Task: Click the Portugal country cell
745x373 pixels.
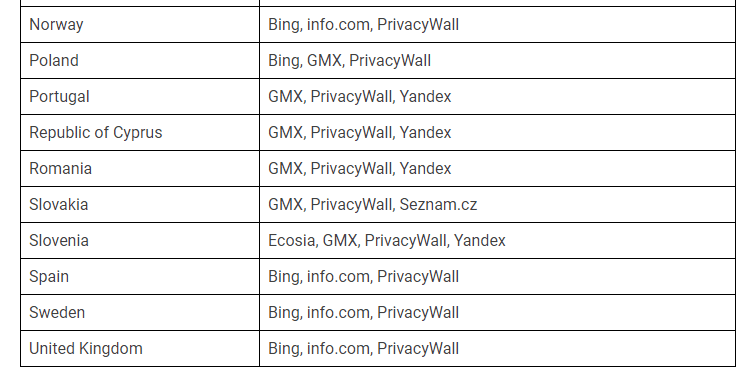Action: (140, 96)
